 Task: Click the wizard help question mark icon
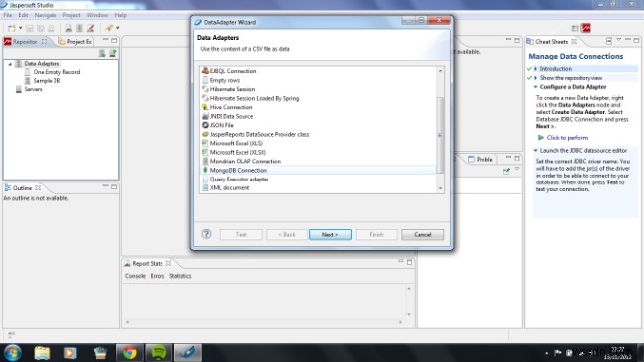(x=206, y=234)
